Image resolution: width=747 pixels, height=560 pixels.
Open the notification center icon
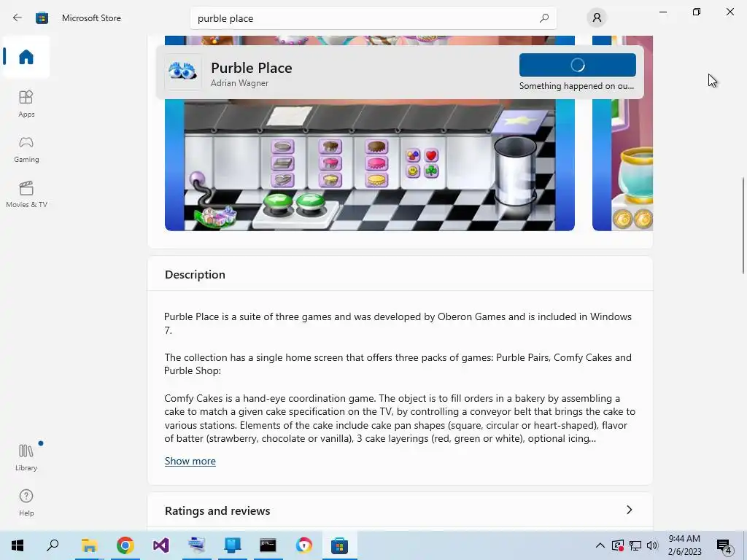pyautogui.click(x=724, y=546)
